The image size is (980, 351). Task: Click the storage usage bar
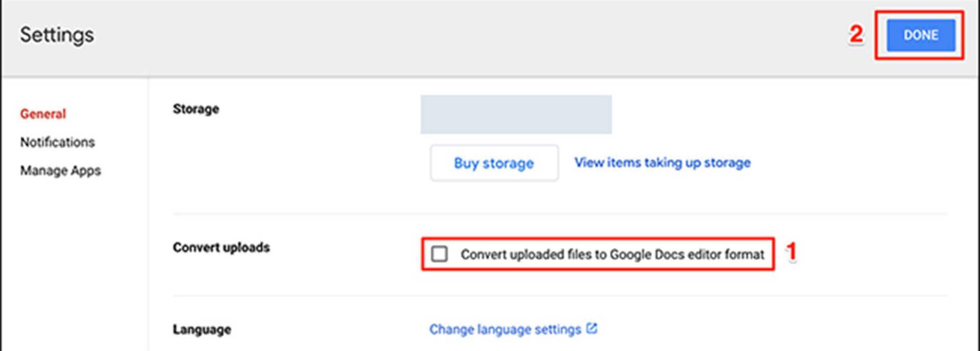coord(516,114)
